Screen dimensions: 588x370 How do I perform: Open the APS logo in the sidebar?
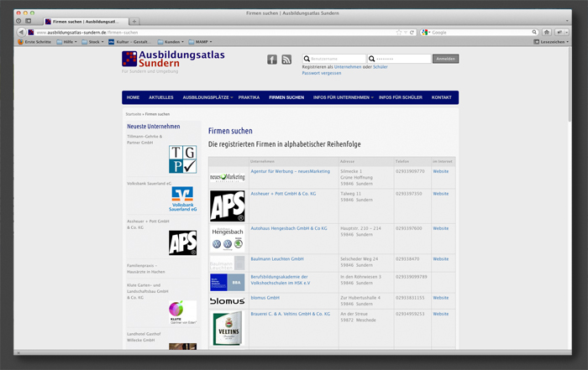click(x=182, y=242)
